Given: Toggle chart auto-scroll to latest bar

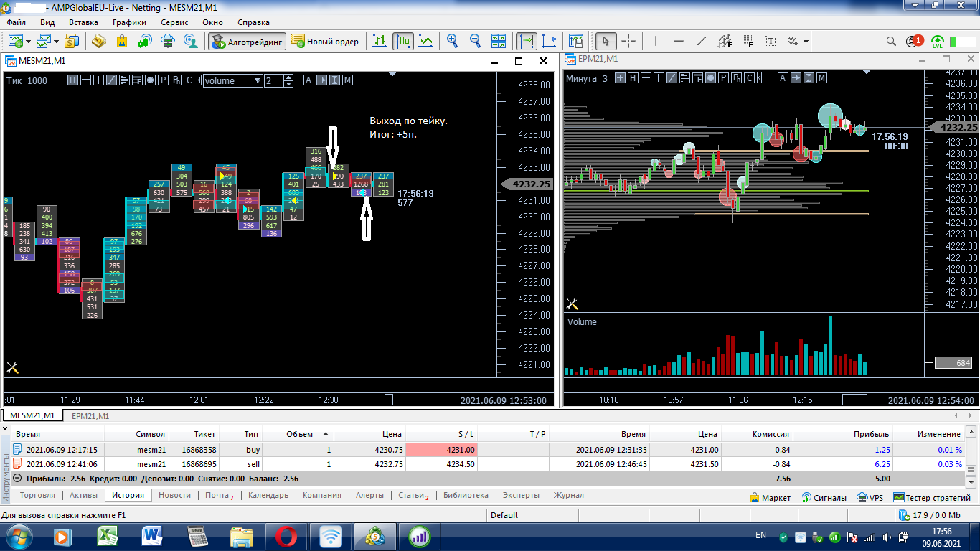Looking at the screenshot, I should 527,41.
